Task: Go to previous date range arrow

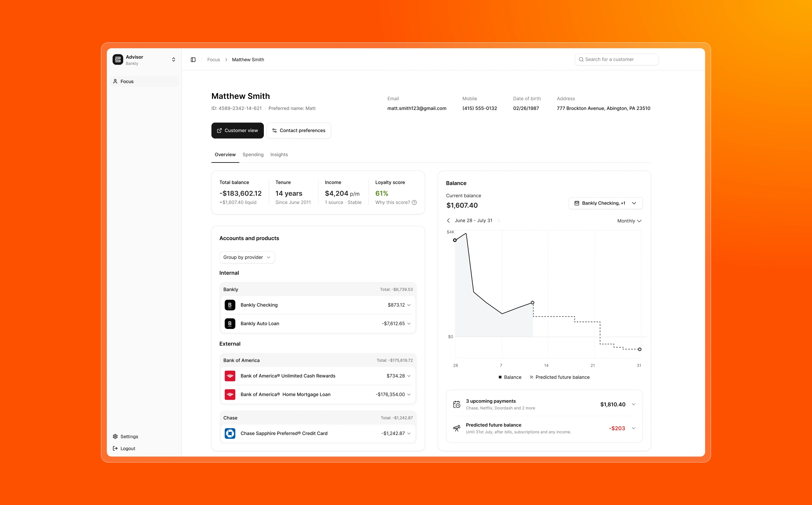Action: pos(448,220)
